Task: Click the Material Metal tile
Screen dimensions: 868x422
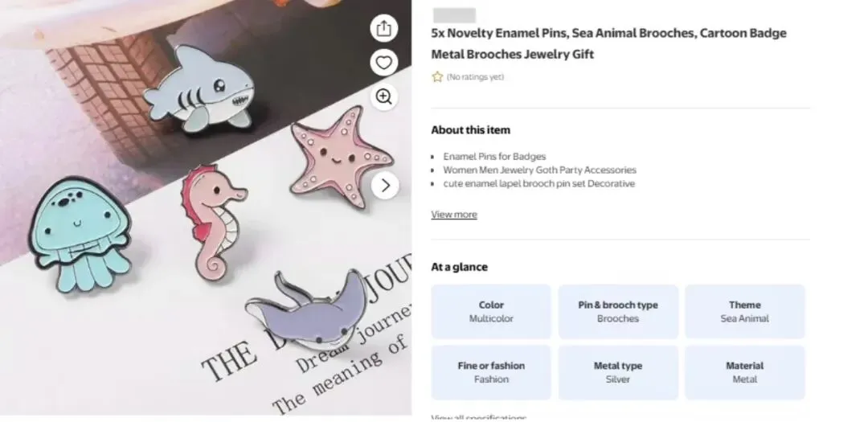Action: 744,372
